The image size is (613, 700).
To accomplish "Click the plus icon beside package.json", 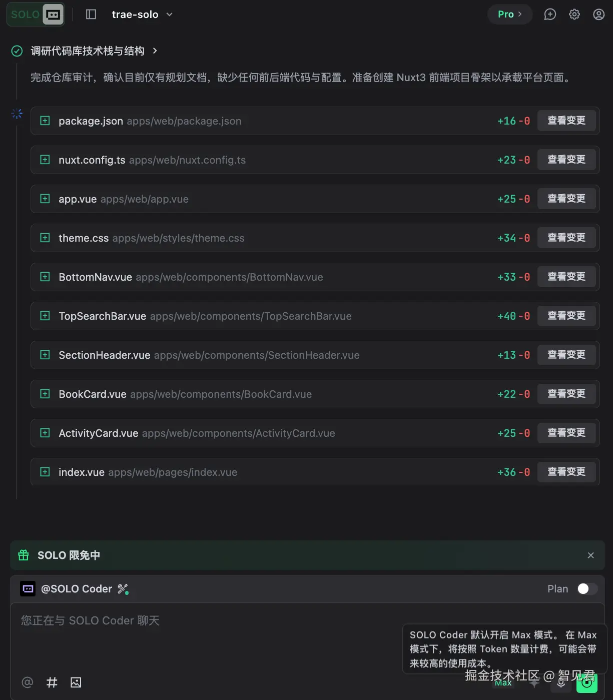I will pyautogui.click(x=45, y=121).
